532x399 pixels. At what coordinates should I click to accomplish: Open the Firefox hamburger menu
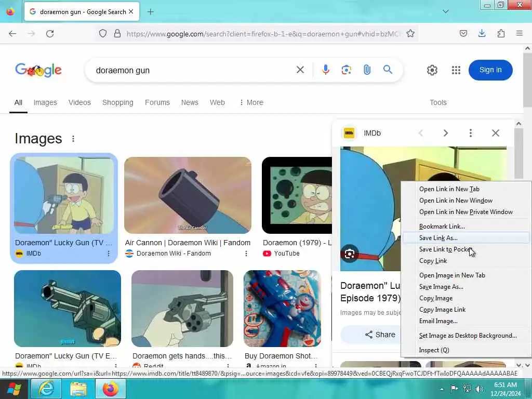[x=520, y=33]
